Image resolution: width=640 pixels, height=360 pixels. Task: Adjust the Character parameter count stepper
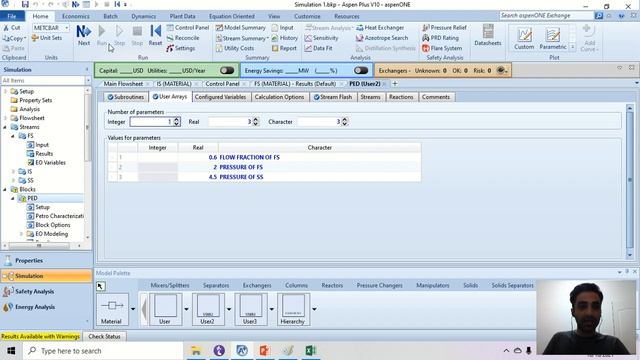click(344, 122)
